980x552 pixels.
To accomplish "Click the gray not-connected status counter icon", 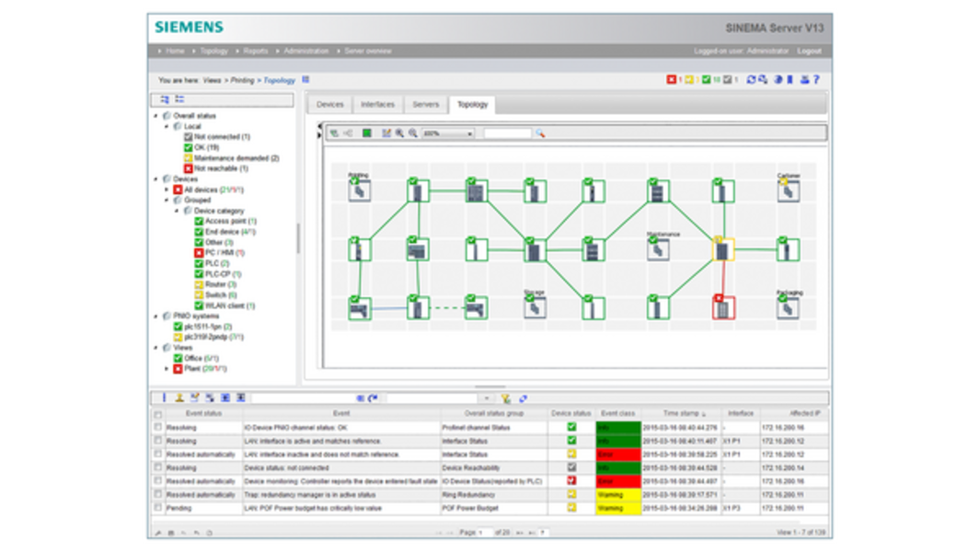I will point(728,79).
